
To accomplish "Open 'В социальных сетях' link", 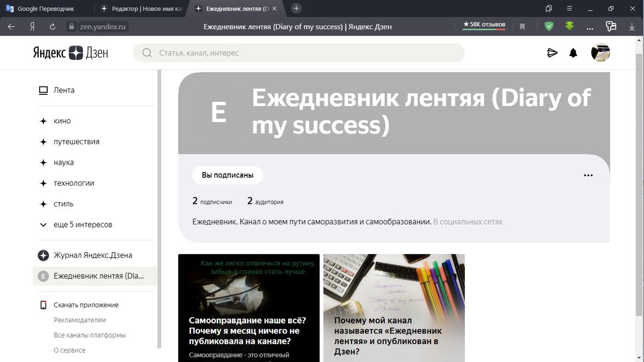I will [468, 221].
